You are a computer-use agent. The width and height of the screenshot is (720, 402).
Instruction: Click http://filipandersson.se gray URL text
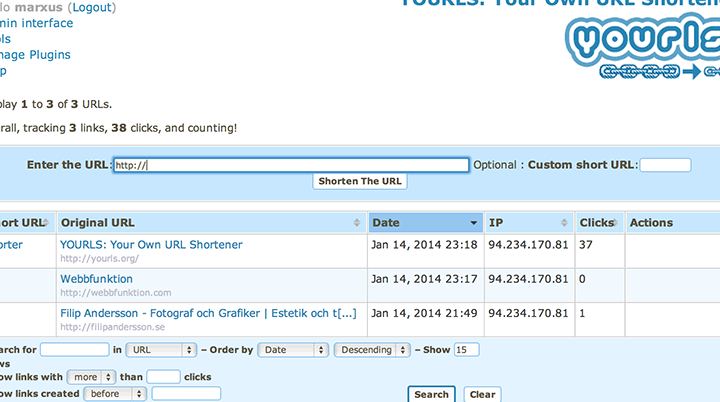112,327
